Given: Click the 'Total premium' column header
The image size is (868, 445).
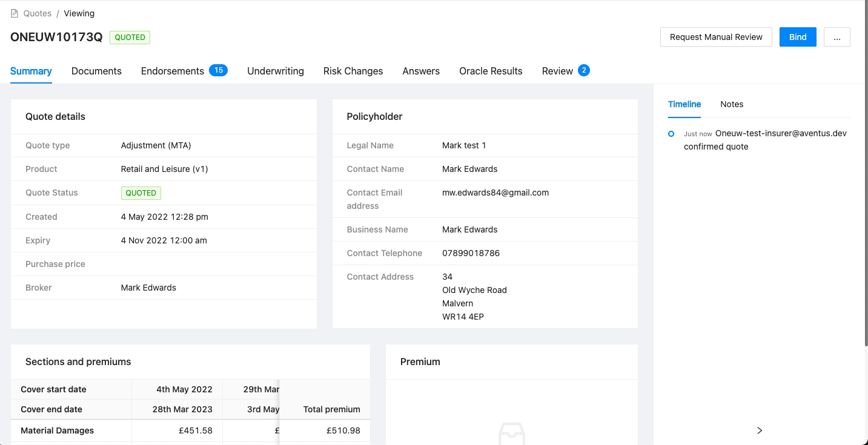Looking at the screenshot, I should [332, 409].
